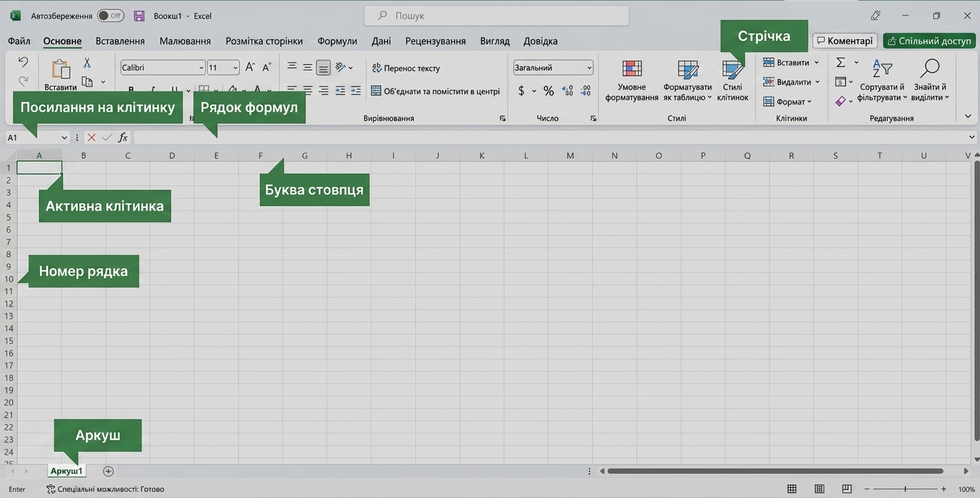The width and height of the screenshot is (980, 498).
Task: Click the text orientation icon
Action: [x=341, y=67]
